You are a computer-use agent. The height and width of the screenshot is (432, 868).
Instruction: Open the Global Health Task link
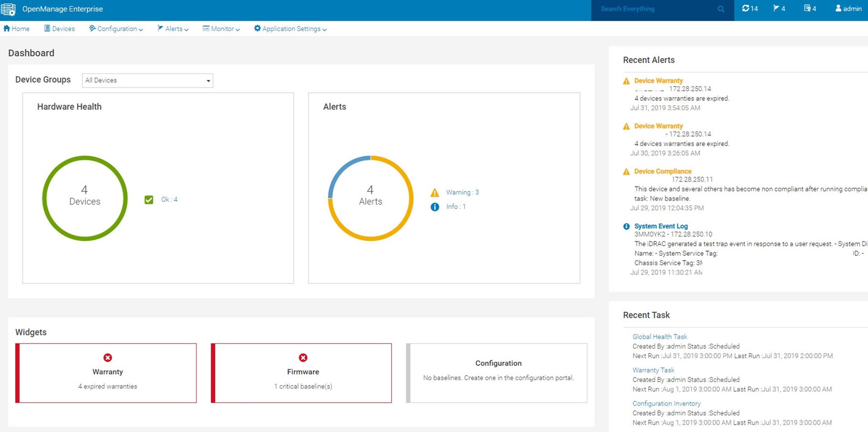[659, 337]
